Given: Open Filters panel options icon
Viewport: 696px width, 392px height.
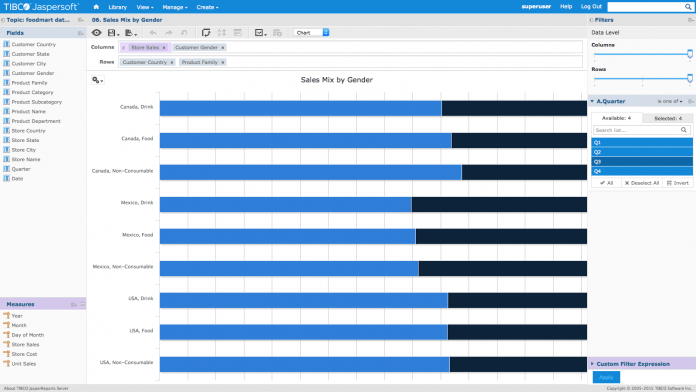Looking at the screenshot, I should 691,20.
